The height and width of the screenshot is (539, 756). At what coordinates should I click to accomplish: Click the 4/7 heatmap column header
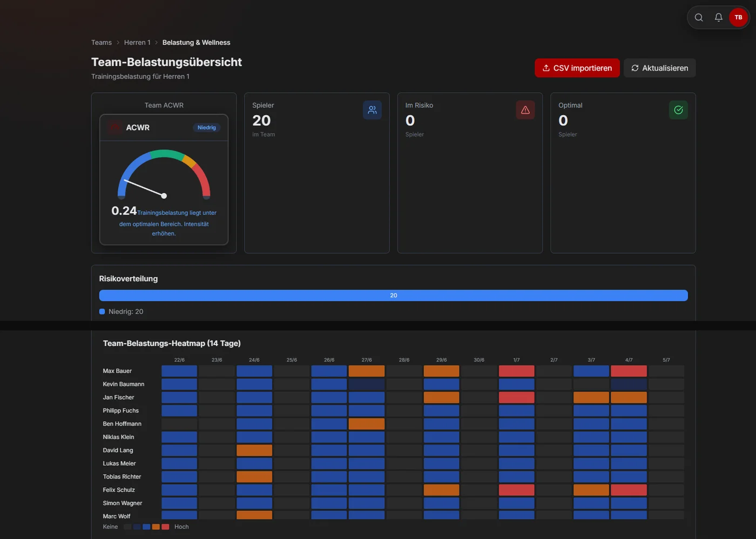point(629,360)
